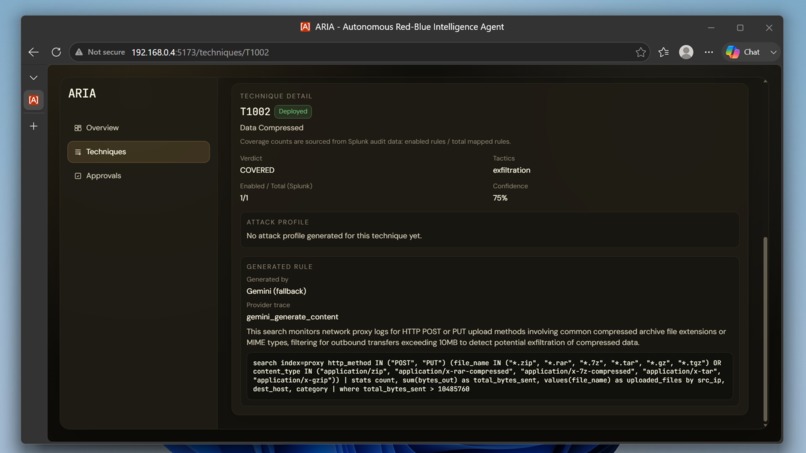Click the Overview grid icon

[x=78, y=128]
